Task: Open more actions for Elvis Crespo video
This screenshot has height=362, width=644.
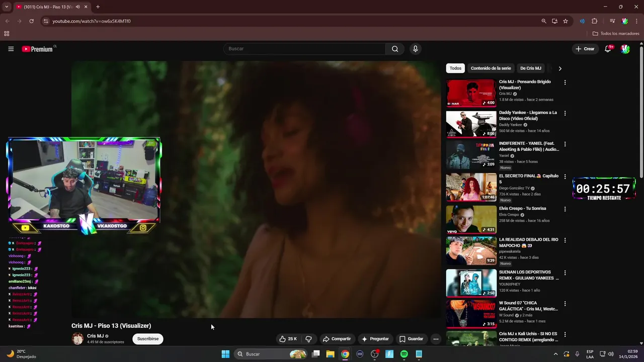Action: [565, 209]
